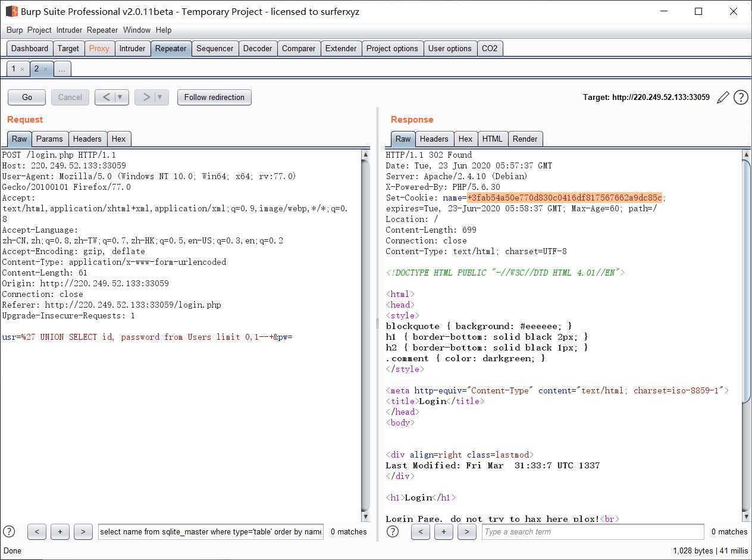Click 'HTTP/1.1 302 Found' status line
The width and height of the screenshot is (752, 560).
point(428,155)
